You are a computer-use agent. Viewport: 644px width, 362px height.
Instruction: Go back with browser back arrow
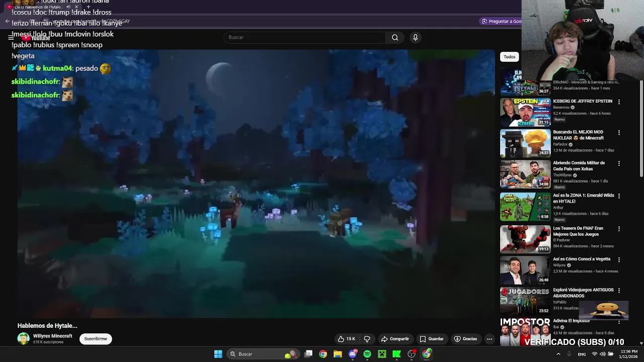tap(7, 21)
